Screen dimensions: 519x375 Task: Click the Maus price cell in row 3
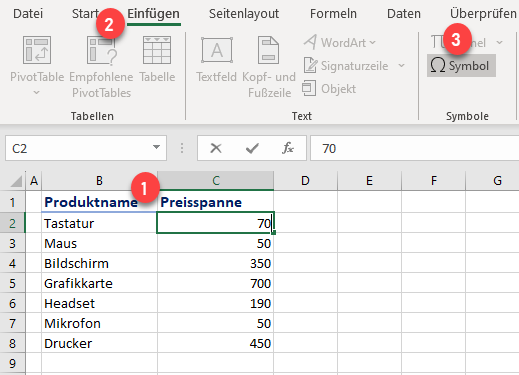point(216,243)
